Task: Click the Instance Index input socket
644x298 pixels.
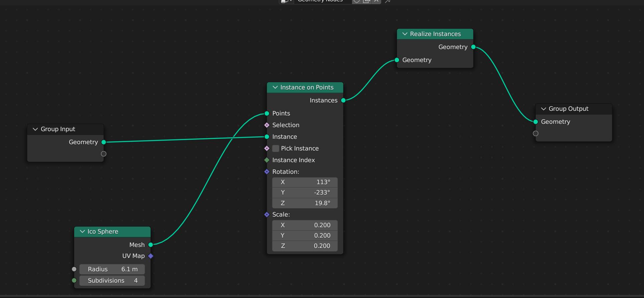Action: pyautogui.click(x=267, y=160)
